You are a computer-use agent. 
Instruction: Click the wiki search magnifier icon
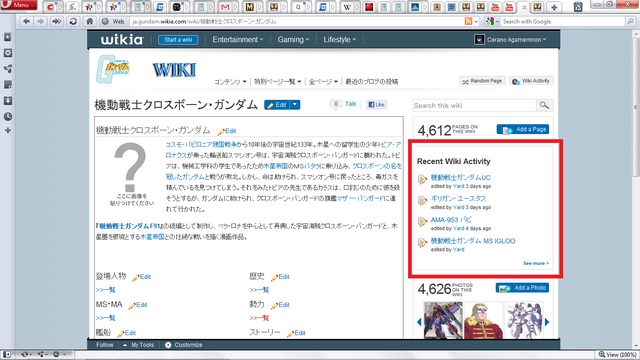[544, 105]
